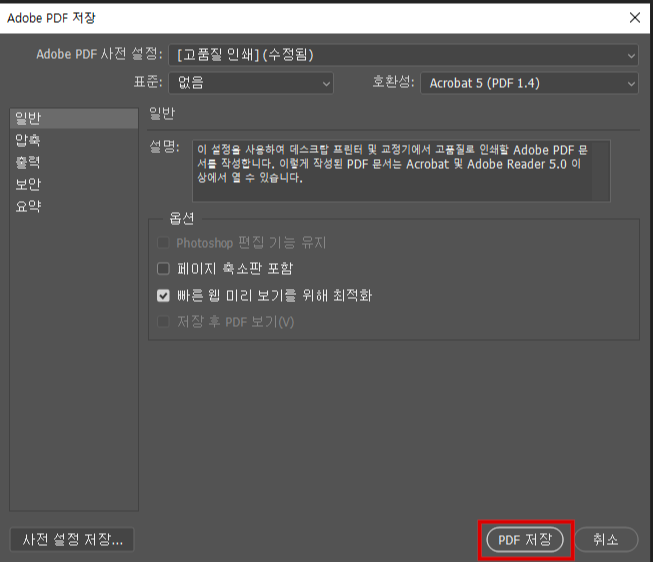
Task: Toggle Photoshop 편집 기능 유지 checkbox
Action: [163, 242]
